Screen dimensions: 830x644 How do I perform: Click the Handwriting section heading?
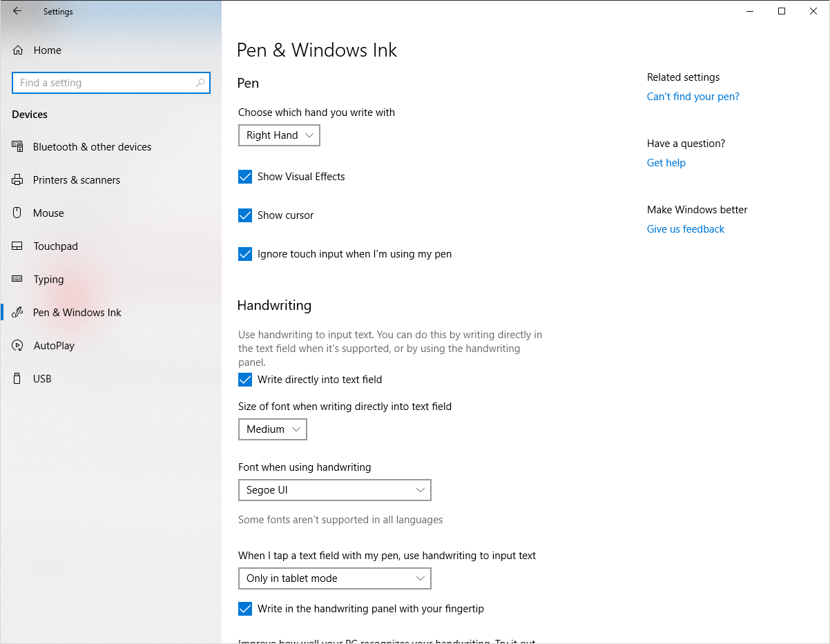pos(274,305)
